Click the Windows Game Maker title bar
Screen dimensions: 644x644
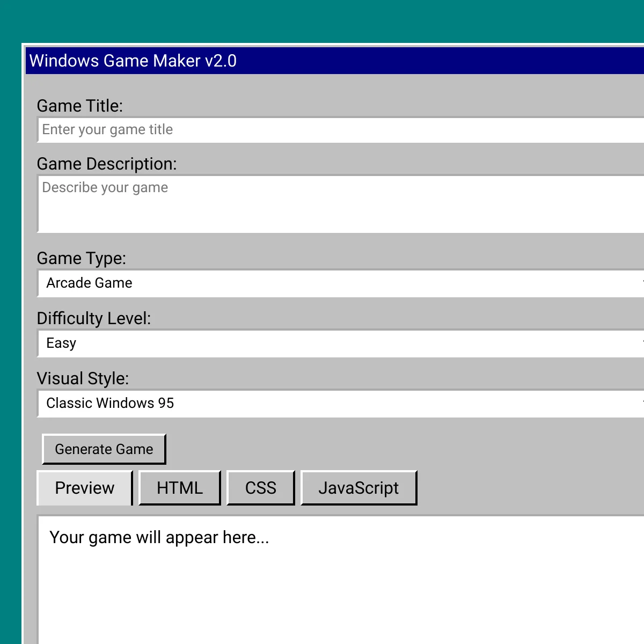[322, 61]
